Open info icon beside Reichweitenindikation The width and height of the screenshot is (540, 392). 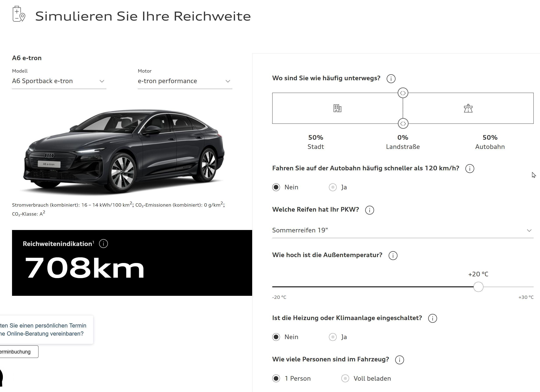click(x=103, y=244)
